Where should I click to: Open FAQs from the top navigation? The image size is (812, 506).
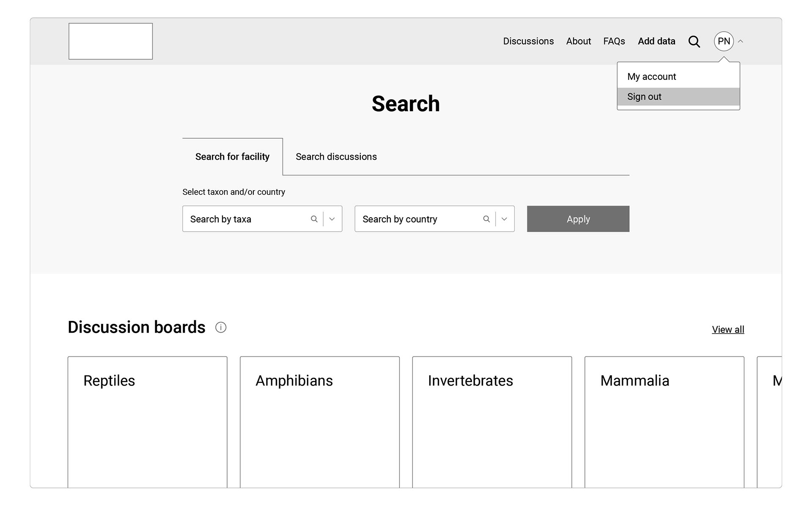tap(614, 41)
